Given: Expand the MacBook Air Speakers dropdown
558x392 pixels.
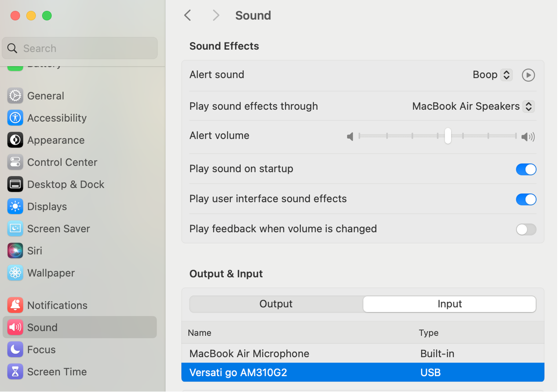Looking at the screenshot, I should click(473, 106).
